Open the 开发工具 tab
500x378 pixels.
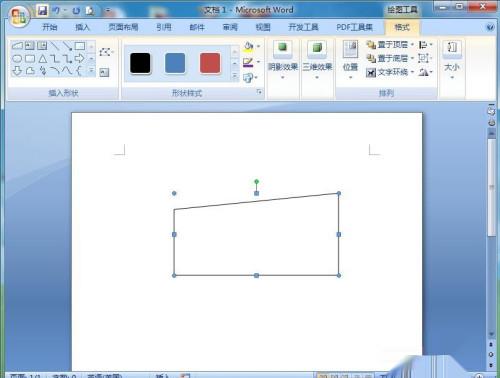pyautogui.click(x=303, y=27)
